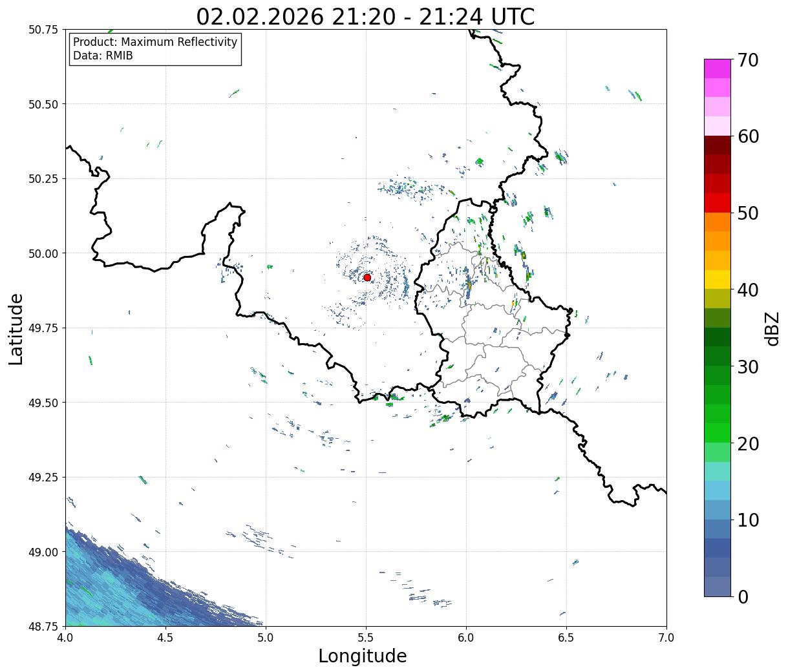Click the latitude tick label 50.25
788x672 pixels.
[x=43, y=179]
